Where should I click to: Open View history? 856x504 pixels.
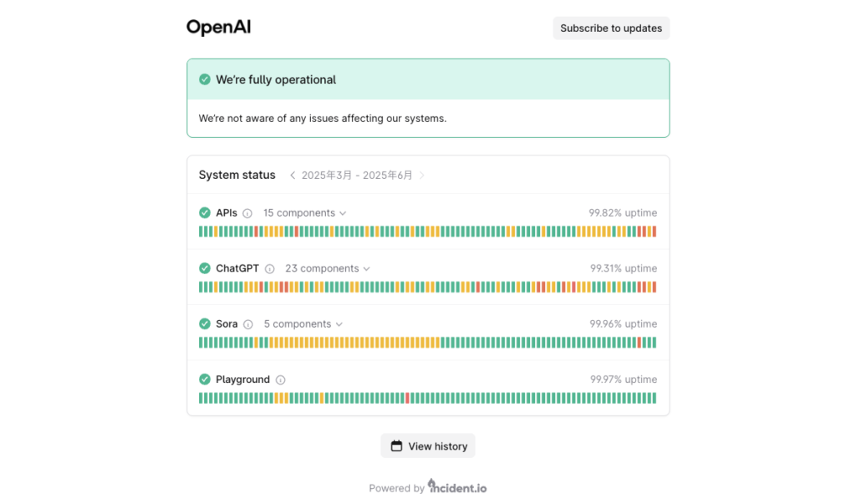pos(428,446)
